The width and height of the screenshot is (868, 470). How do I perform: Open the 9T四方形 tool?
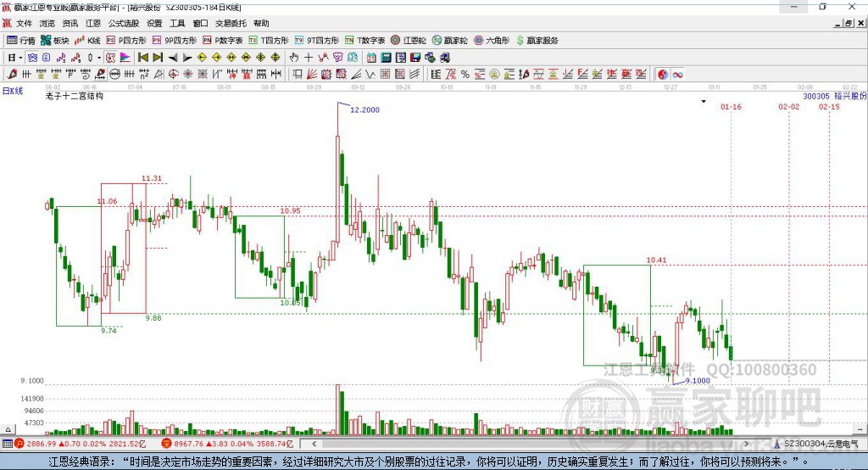point(317,41)
